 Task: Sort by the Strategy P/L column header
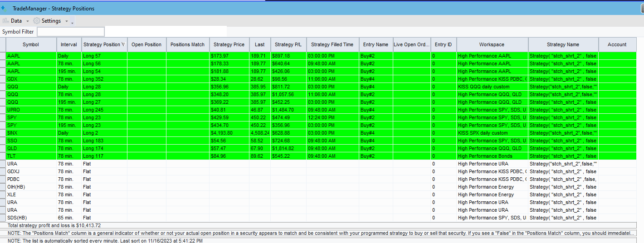tap(288, 44)
